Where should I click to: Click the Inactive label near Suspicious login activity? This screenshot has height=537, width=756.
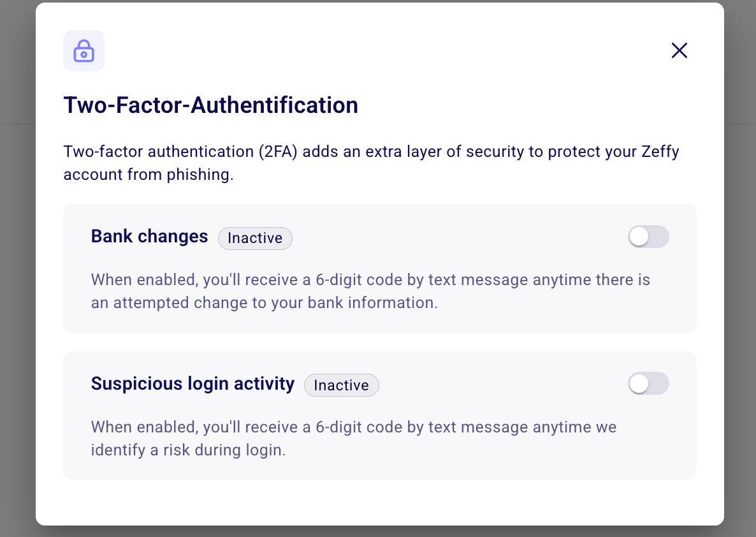pyautogui.click(x=341, y=385)
